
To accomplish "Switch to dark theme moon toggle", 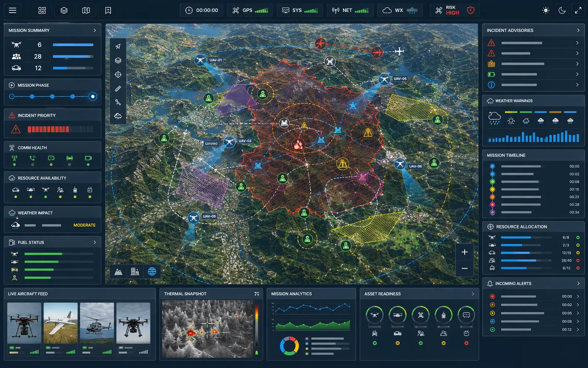I will pyautogui.click(x=562, y=10).
